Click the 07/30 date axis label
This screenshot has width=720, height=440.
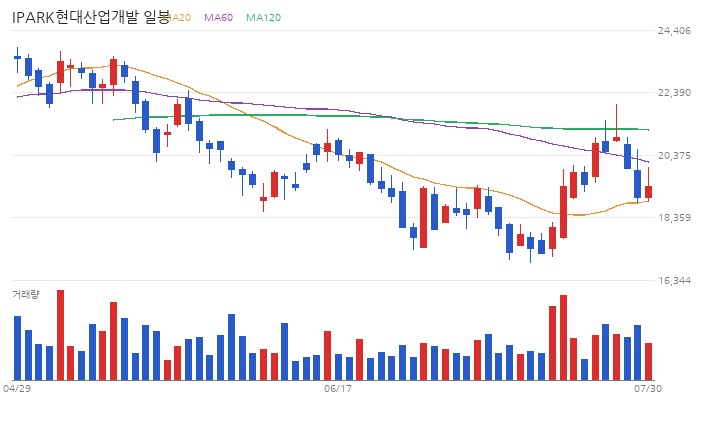648,389
